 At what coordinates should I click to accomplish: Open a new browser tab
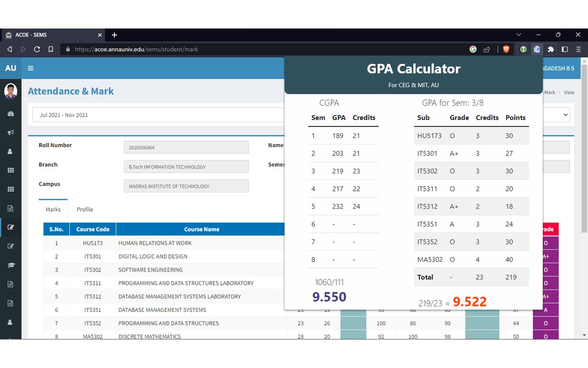114,35
